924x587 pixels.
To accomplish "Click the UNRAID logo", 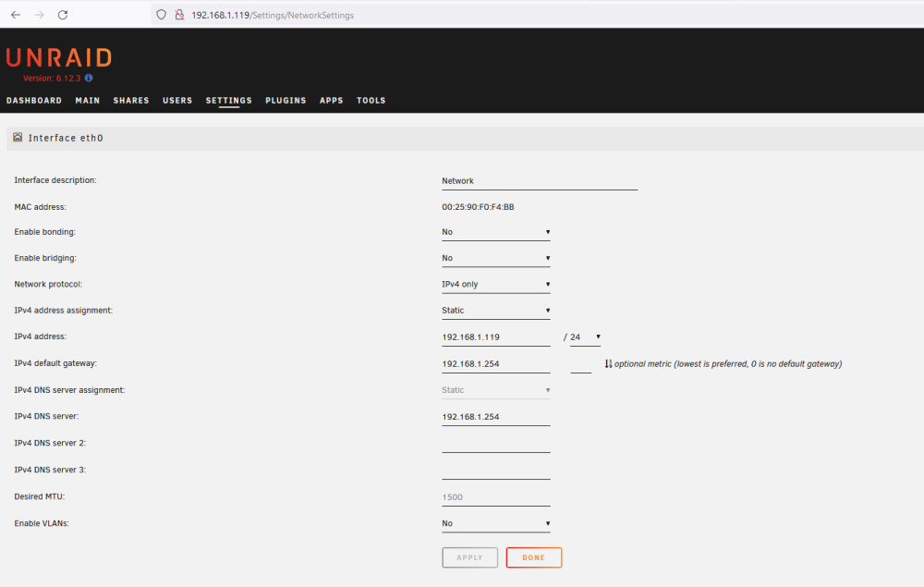I will click(59, 57).
